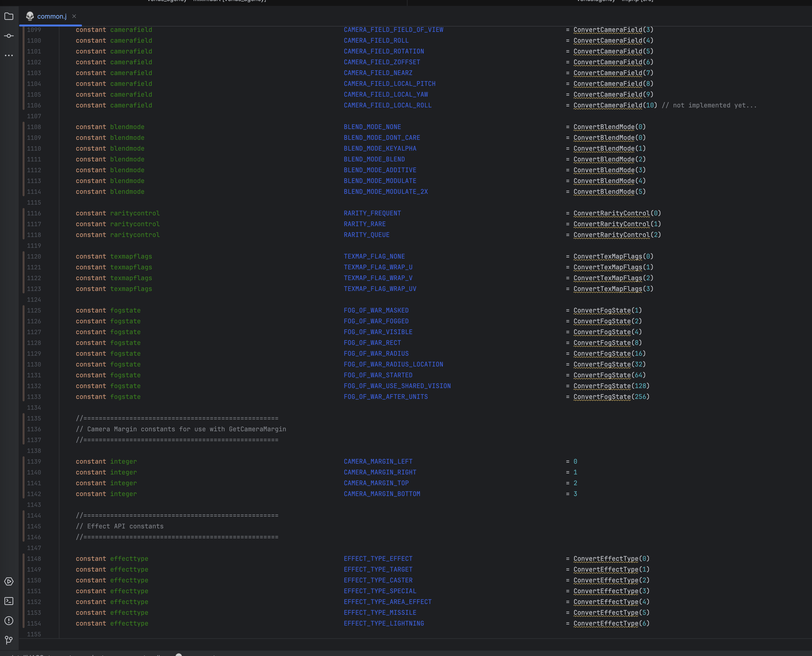Open the Services tool window

[9, 582]
